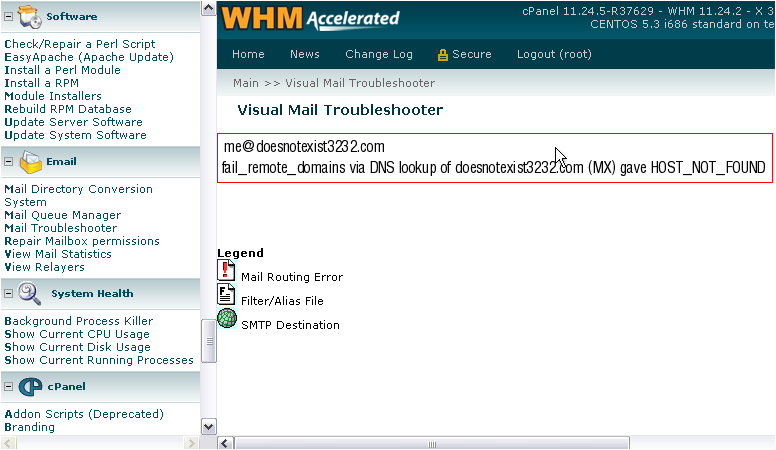
Task: Collapse the System Health section
Action: pyautogui.click(x=8, y=294)
